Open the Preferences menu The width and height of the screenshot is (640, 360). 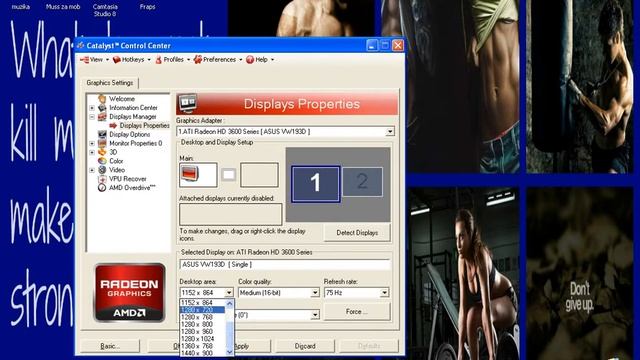(218, 60)
